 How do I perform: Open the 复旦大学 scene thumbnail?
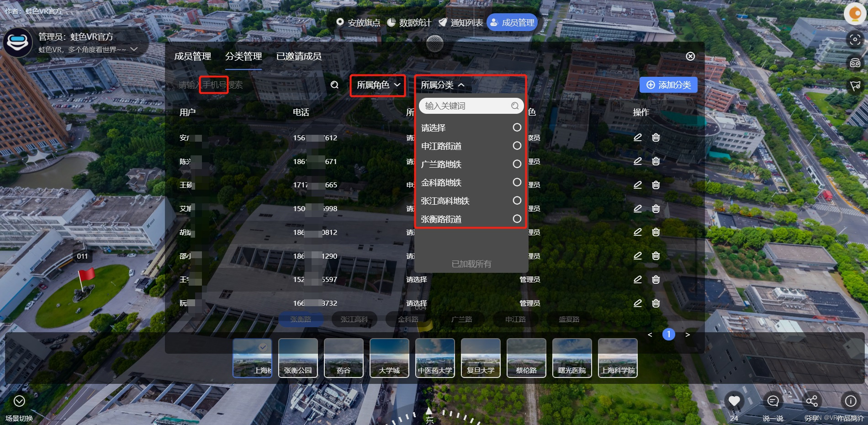coord(481,358)
